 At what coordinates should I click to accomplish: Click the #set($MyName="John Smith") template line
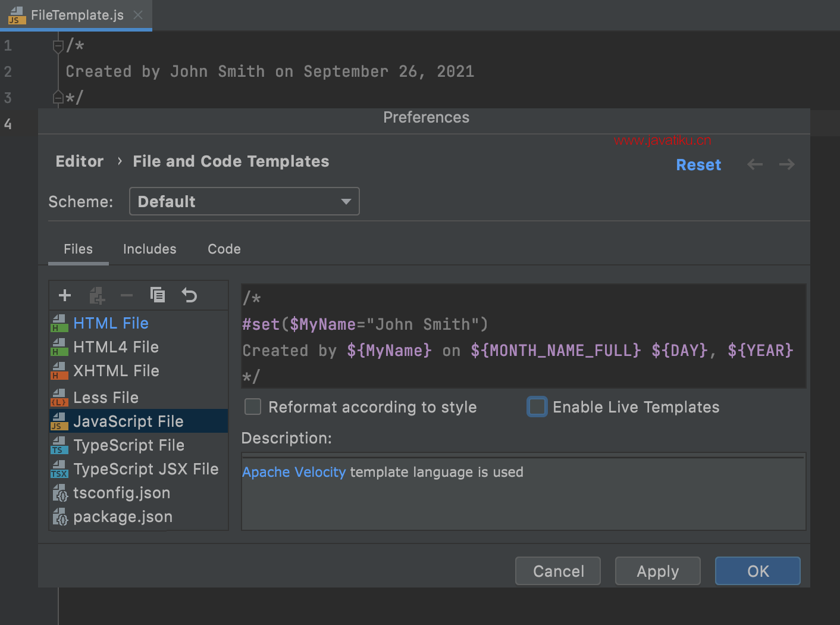365,324
